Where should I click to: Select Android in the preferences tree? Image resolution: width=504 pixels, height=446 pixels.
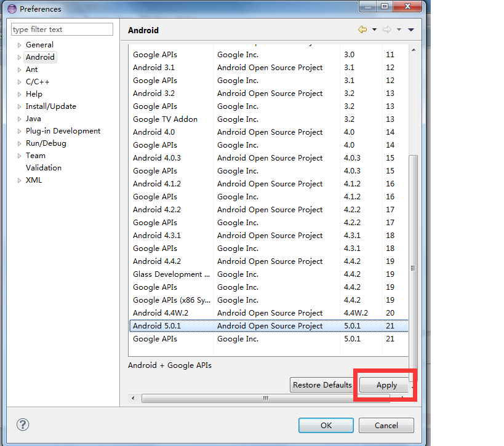click(40, 57)
